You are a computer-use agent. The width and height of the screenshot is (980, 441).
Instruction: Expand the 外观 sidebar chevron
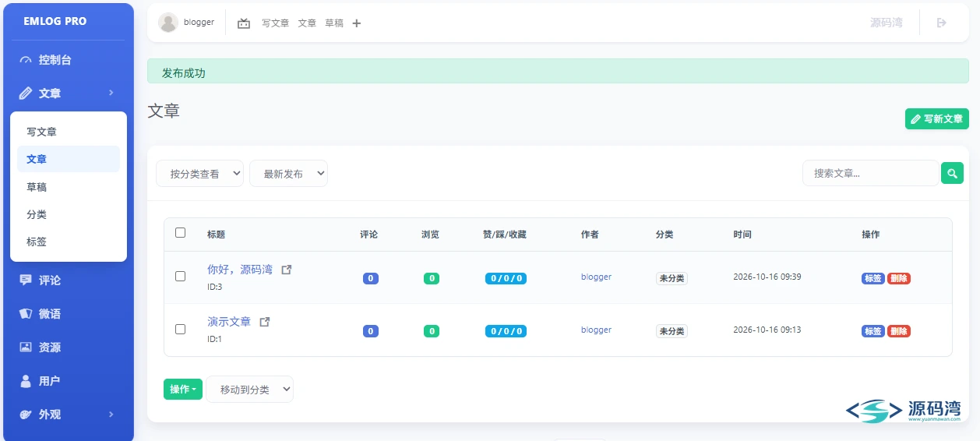(x=111, y=415)
